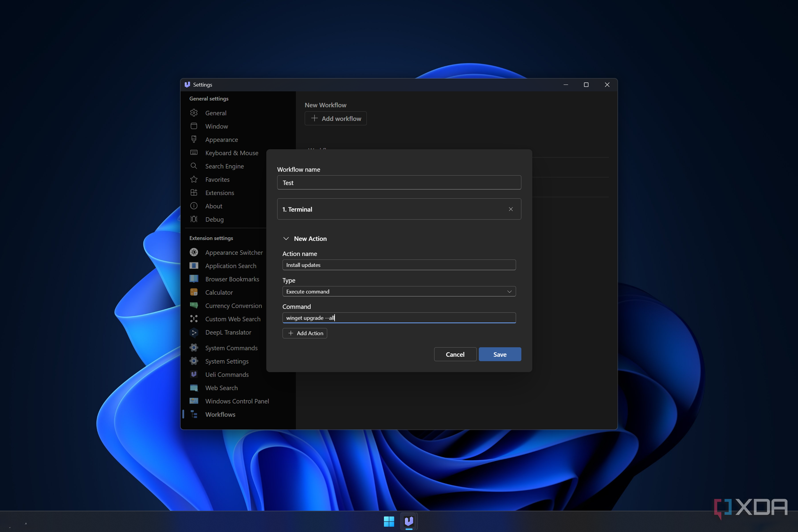Click the Calculator icon
The image size is (798, 532).
coord(194,292)
